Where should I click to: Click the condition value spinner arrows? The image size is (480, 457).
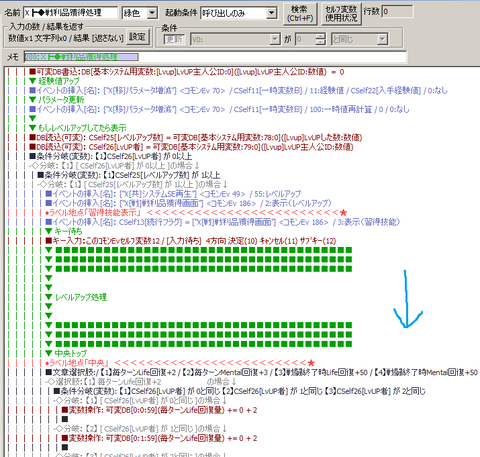click(x=320, y=39)
